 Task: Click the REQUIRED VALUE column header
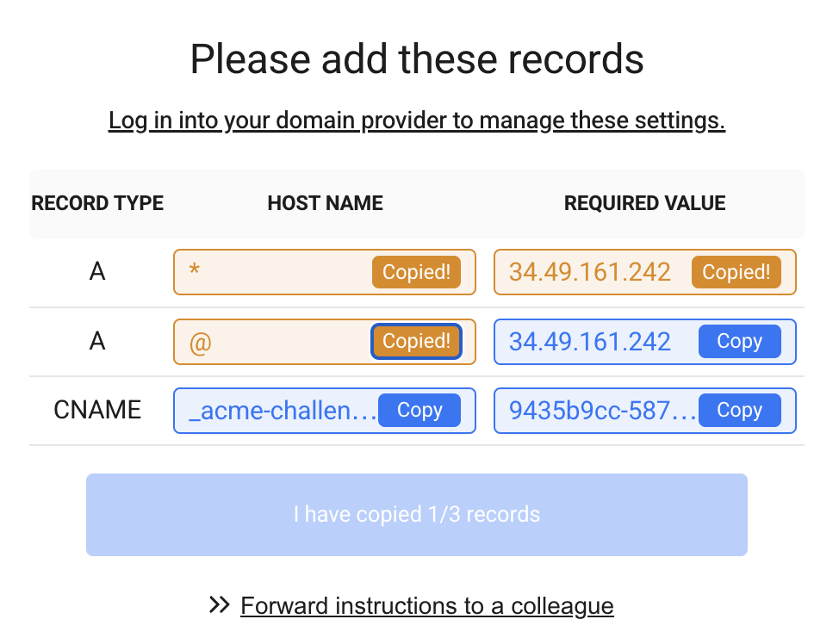pos(645,203)
